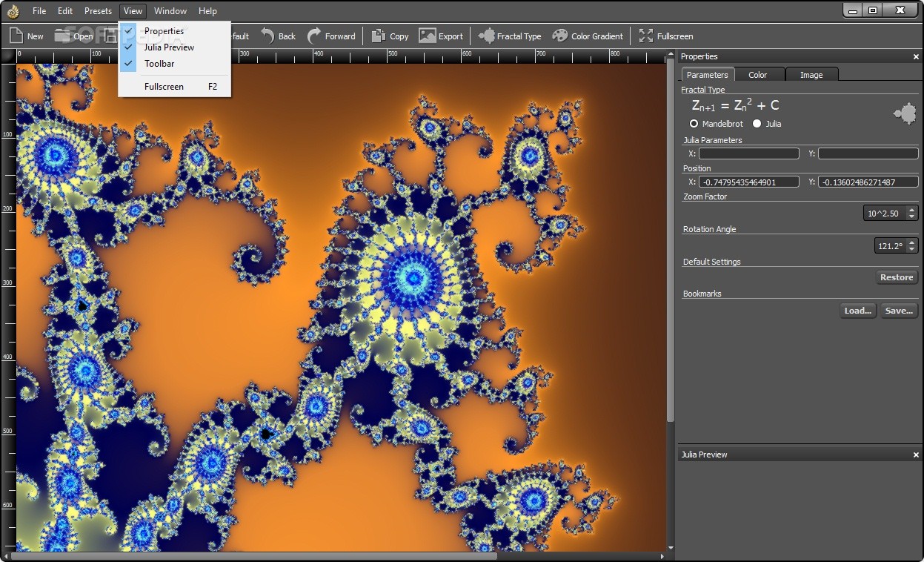Viewport: 924px width, 562px height.
Task: Uncheck Julia Preview in the View menu
Action: click(175, 47)
